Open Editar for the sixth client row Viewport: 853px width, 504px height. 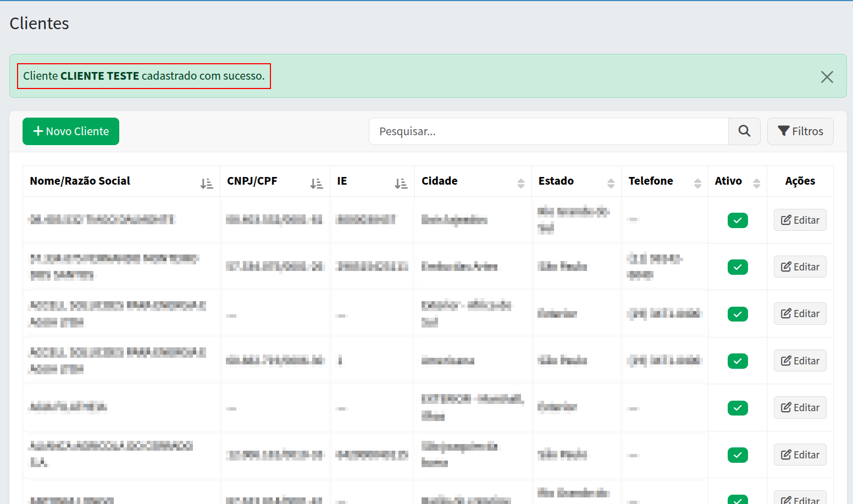click(x=800, y=455)
